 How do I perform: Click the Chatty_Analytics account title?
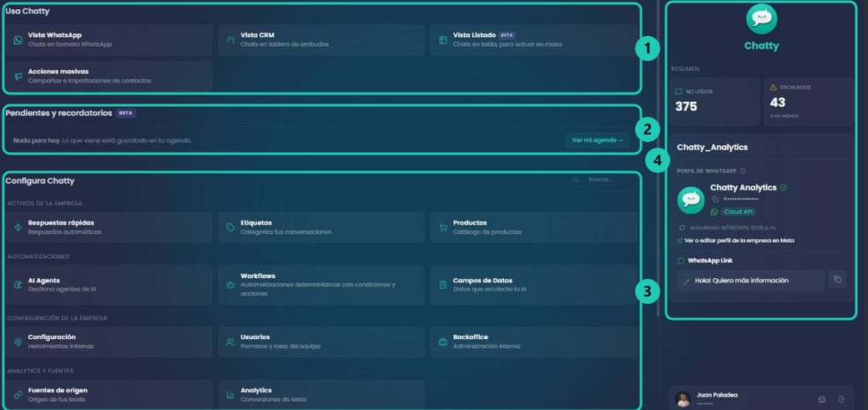point(713,147)
